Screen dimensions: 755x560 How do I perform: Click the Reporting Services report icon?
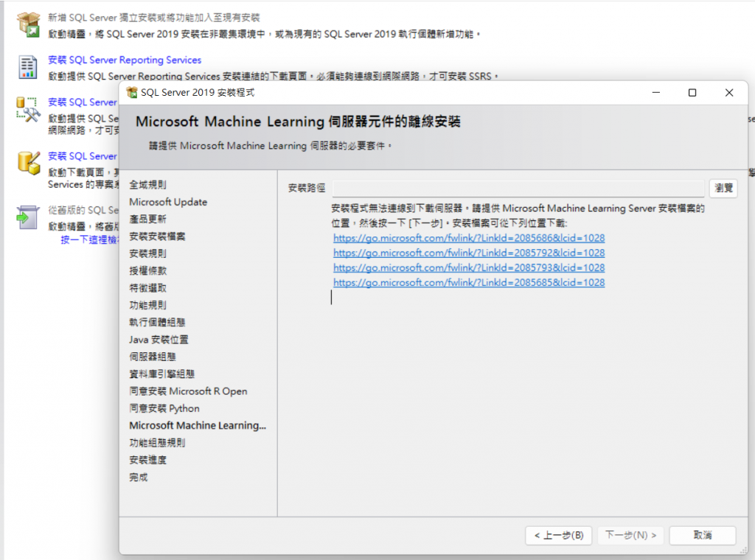tap(28, 67)
